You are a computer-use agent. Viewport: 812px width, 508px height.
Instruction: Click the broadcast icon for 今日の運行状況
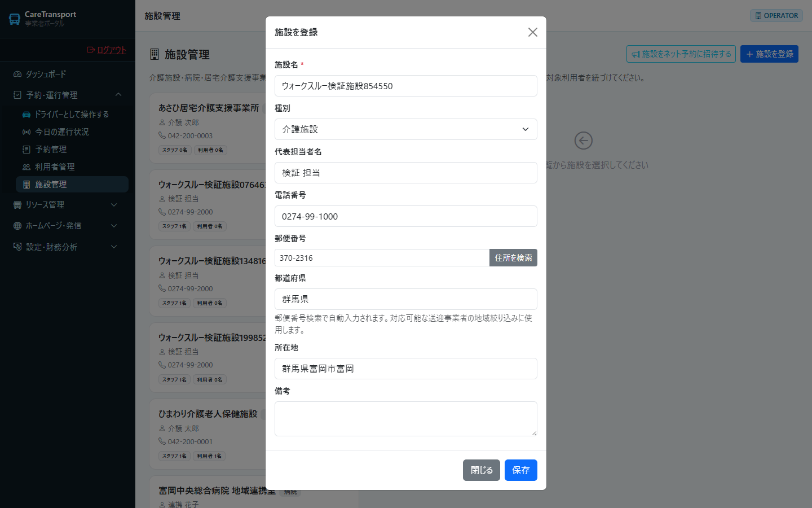tap(27, 132)
